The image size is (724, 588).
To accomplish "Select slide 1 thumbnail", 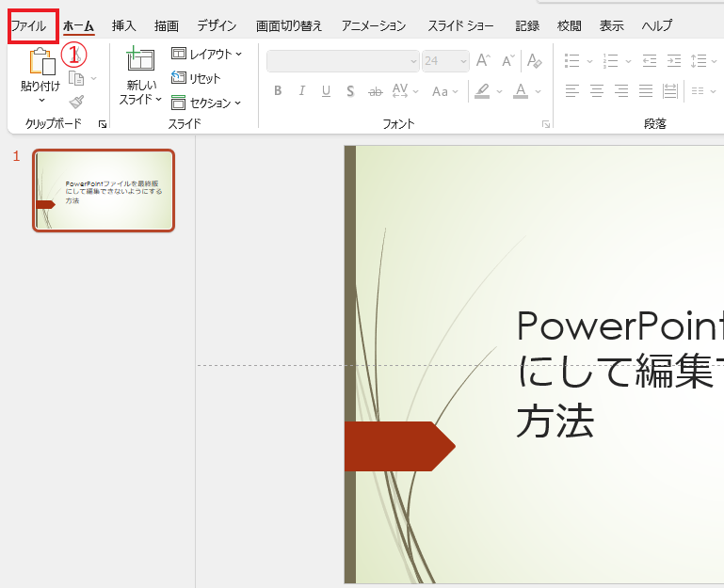I will 104,190.
